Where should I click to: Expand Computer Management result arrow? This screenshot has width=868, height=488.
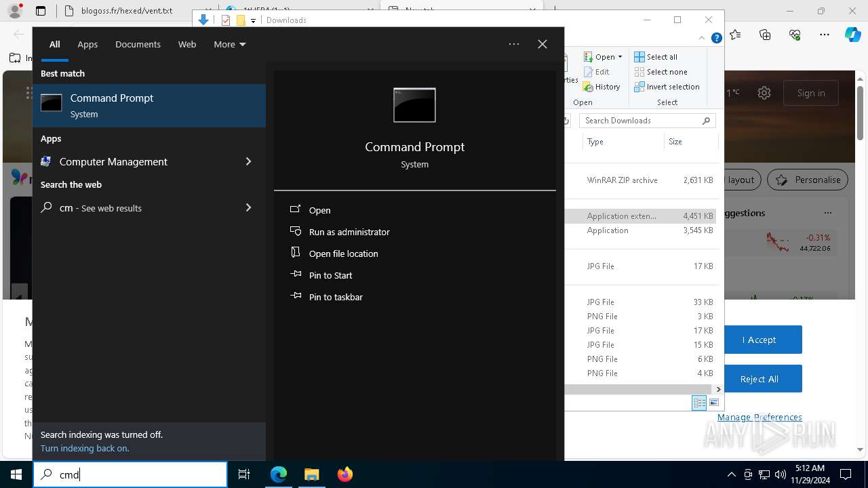click(x=248, y=161)
